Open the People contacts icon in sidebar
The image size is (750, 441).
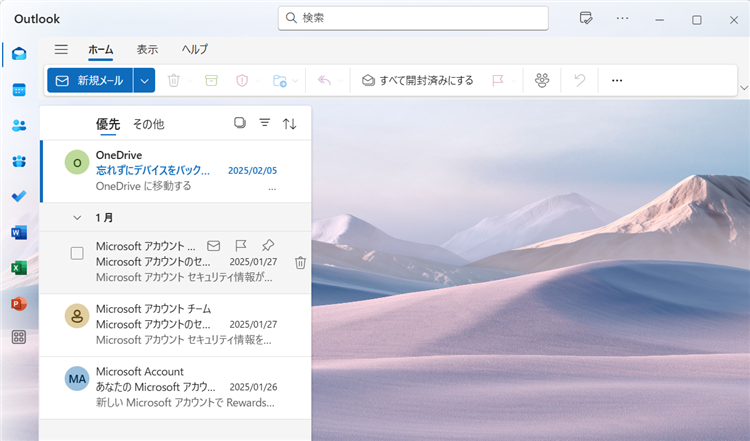click(19, 125)
